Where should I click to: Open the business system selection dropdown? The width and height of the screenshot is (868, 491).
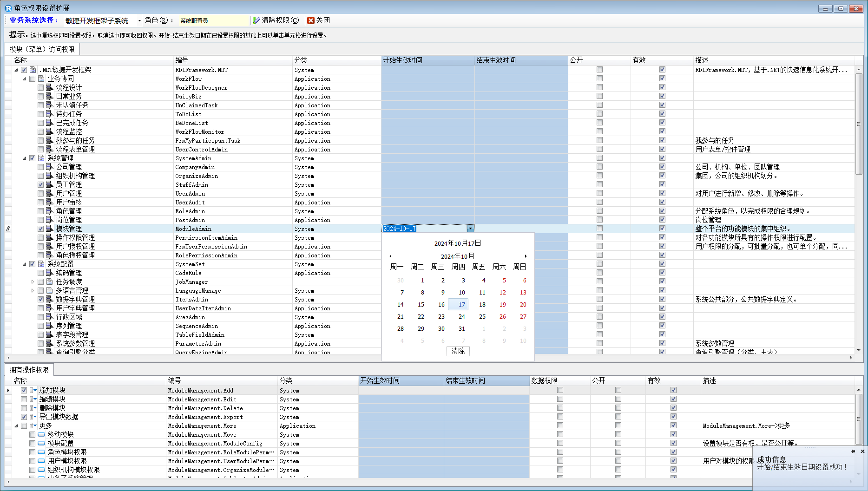(x=139, y=20)
